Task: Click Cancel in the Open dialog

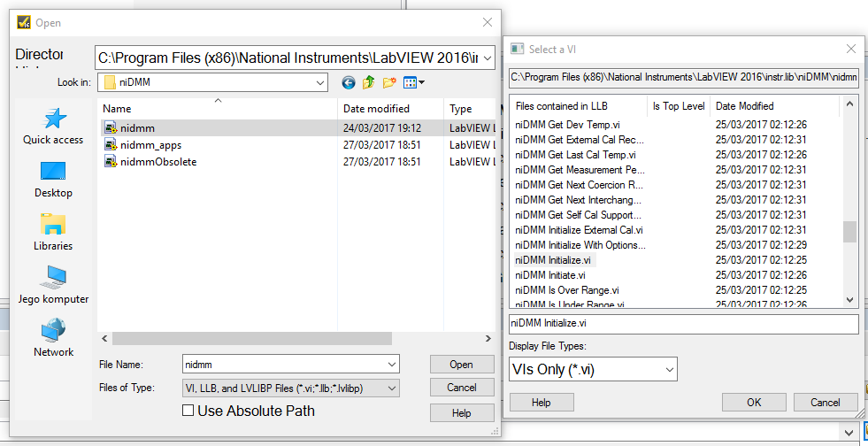Action: [x=462, y=388]
